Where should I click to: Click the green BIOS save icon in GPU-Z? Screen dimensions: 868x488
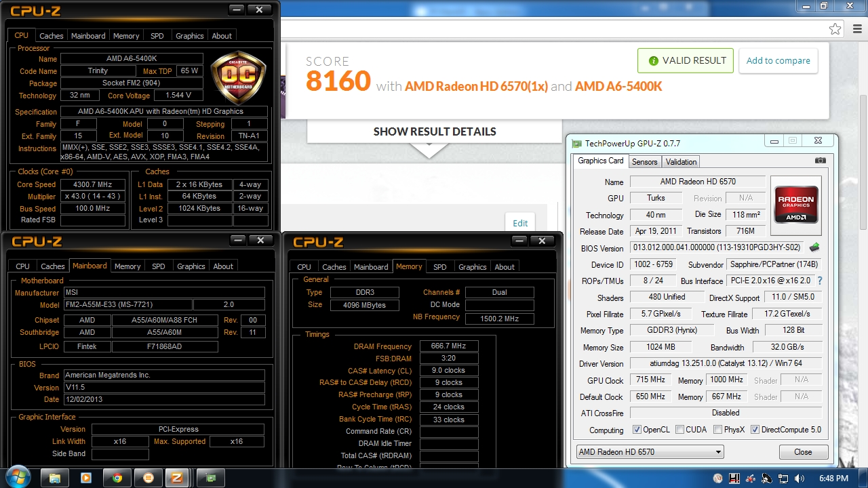tap(814, 247)
